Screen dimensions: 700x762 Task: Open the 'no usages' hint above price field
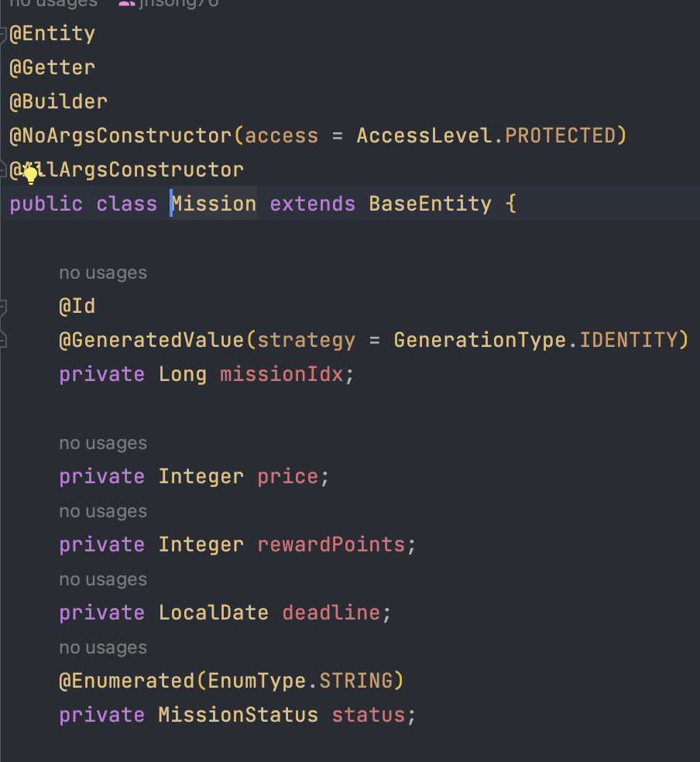103,443
